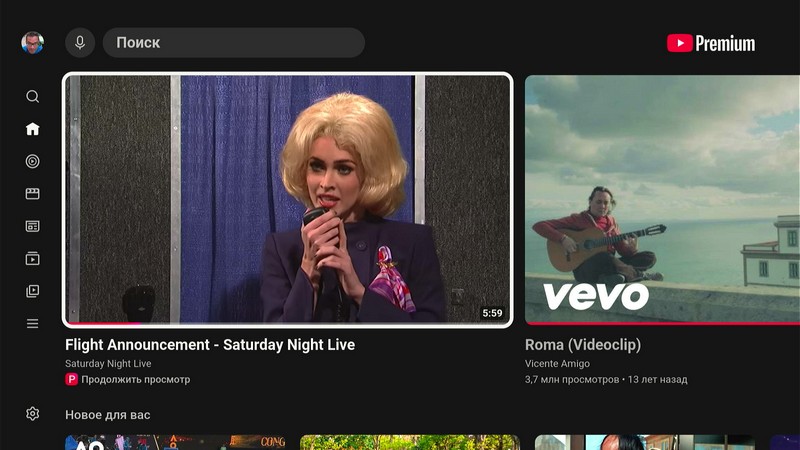Click the red P badge icon
The image size is (800, 450).
point(71,380)
